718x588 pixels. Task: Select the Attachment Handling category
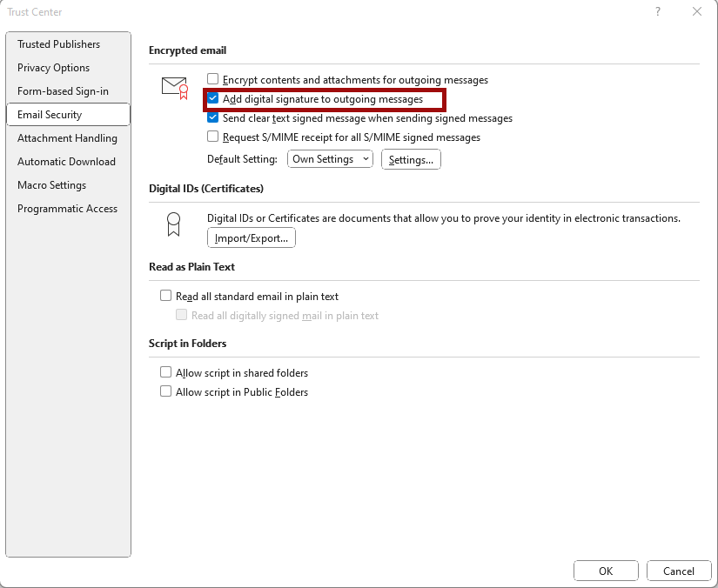(67, 138)
